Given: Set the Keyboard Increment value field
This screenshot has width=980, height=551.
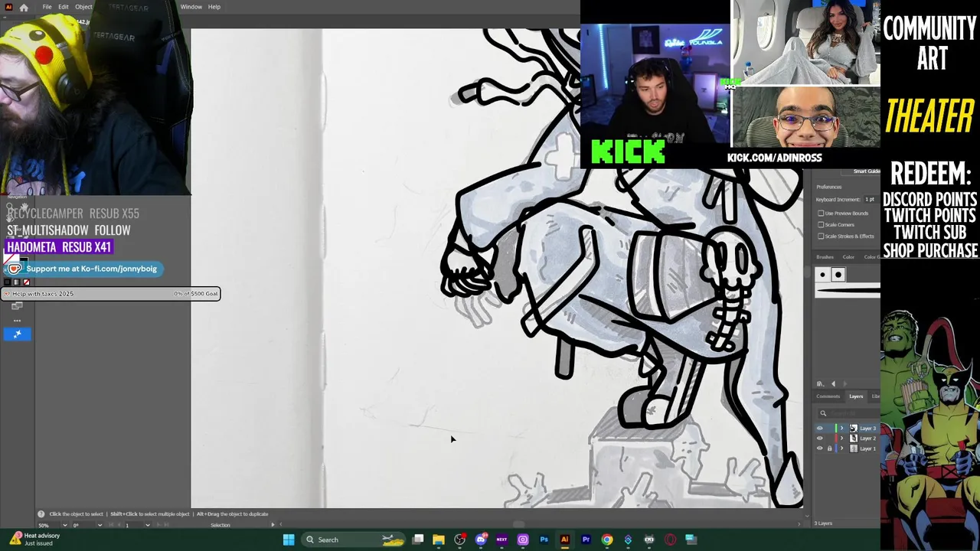Looking at the screenshot, I should click(871, 200).
